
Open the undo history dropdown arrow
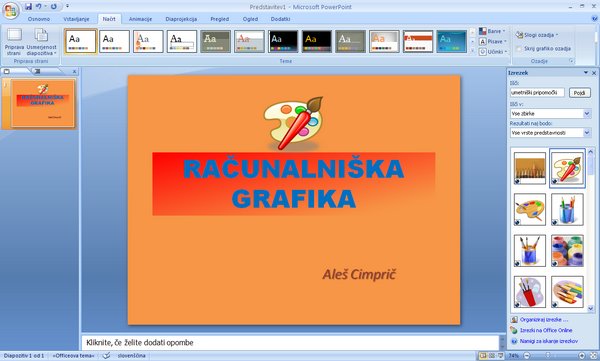(x=45, y=7)
